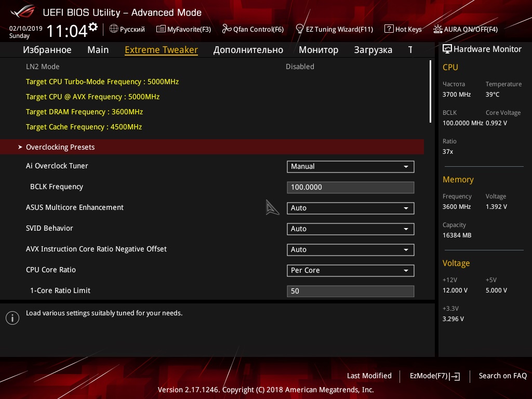This screenshot has width=532, height=399.
Task: Open MyFavorite(F3) list icon
Action: pyautogui.click(x=161, y=29)
